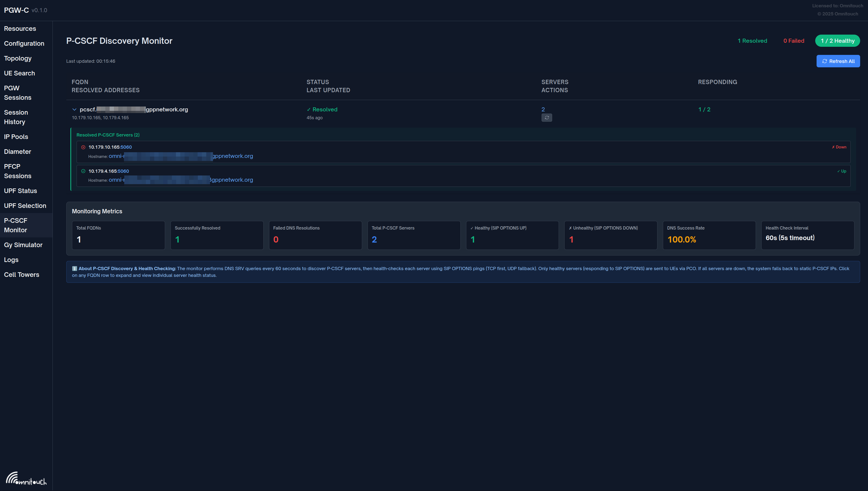Open the Diameter section

[x=18, y=151]
